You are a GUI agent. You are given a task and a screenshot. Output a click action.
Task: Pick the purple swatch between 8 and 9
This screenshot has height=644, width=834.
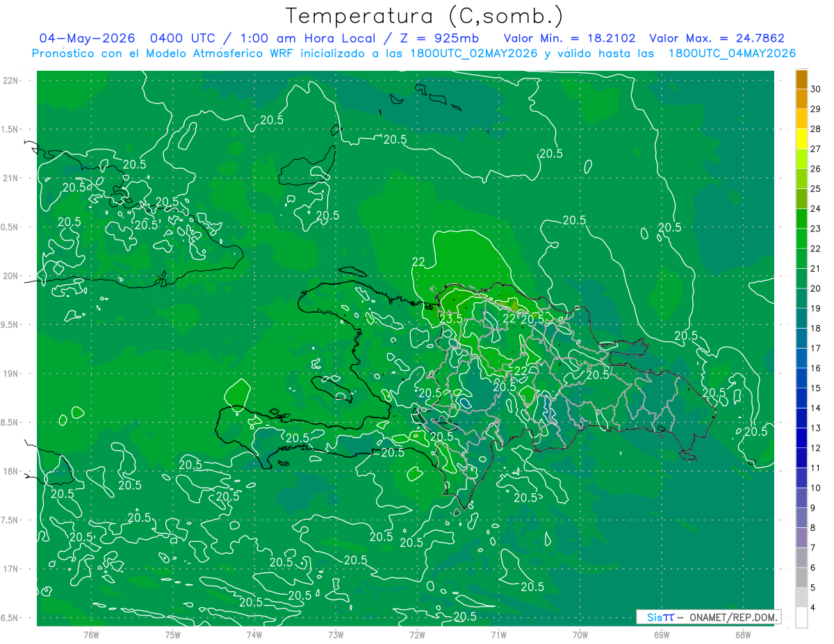click(x=801, y=518)
